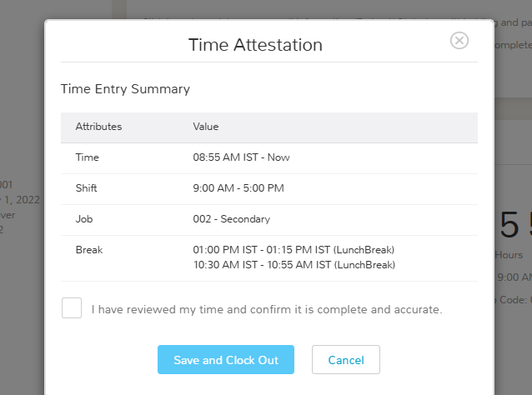Click the Time Attestation dialog title

pyautogui.click(x=255, y=45)
